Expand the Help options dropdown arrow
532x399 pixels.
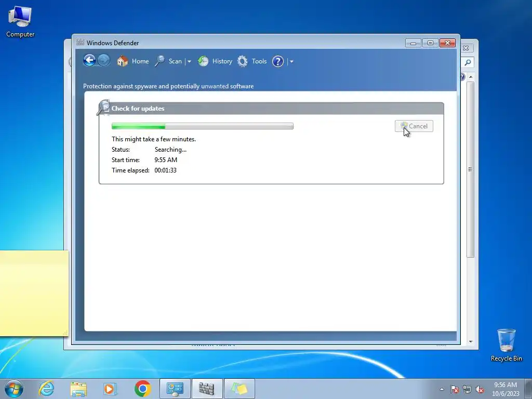pos(291,61)
